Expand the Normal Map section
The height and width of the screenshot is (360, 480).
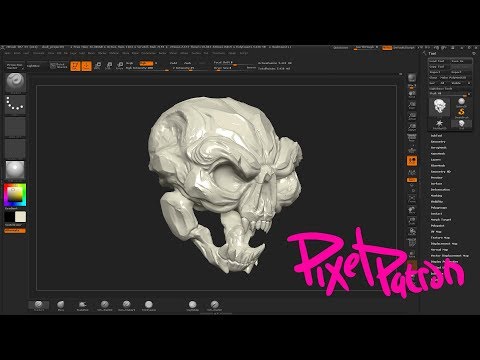pyautogui.click(x=439, y=250)
